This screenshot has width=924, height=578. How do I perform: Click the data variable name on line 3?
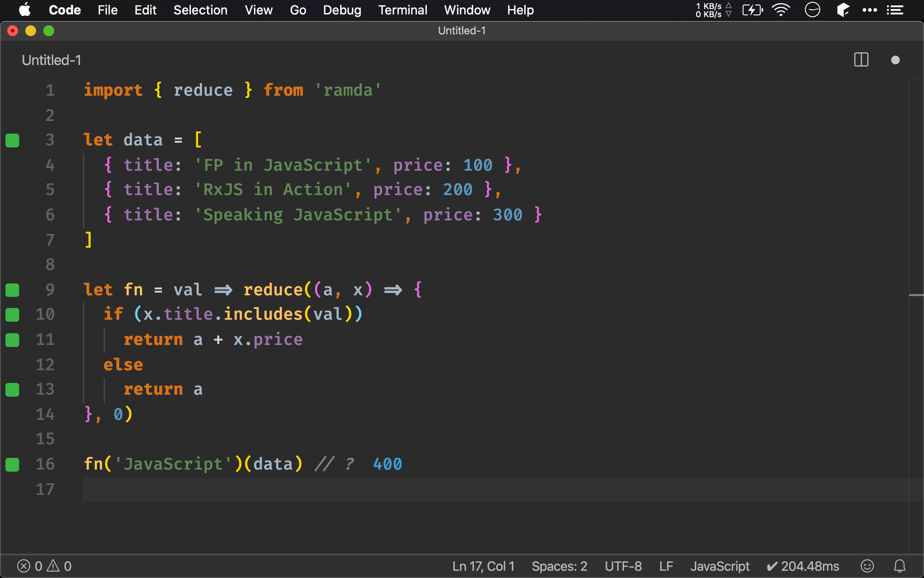click(143, 140)
